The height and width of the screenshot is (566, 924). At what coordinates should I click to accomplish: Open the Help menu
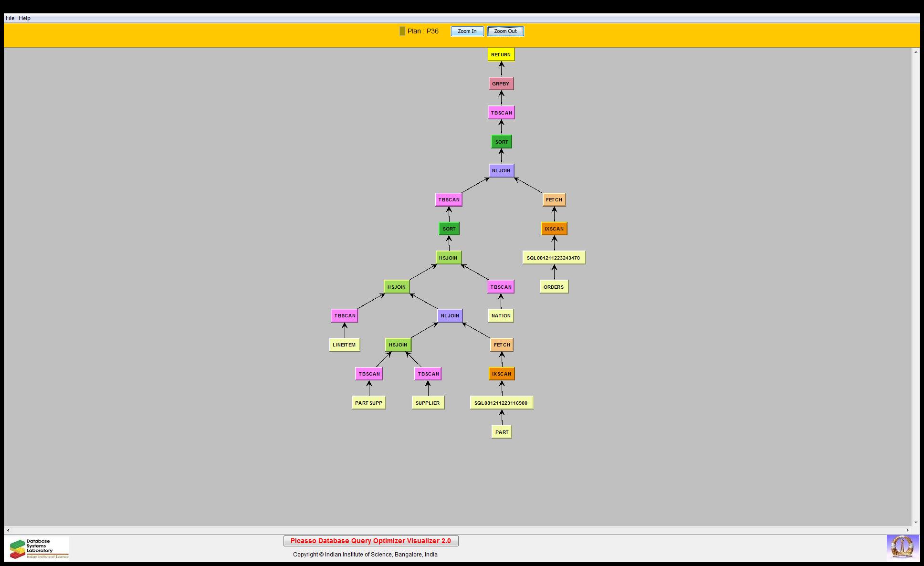pos(24,18)
